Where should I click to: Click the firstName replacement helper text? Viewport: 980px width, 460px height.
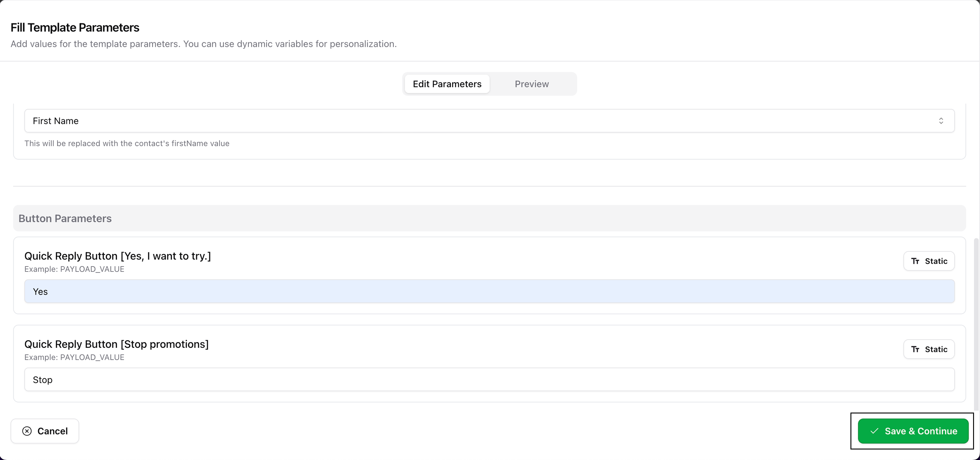pyautogui.click(x=127, y=144)
